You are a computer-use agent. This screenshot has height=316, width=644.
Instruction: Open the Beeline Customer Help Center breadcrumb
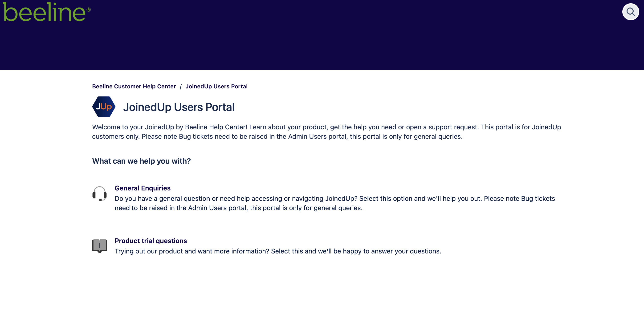coord(134,86)
